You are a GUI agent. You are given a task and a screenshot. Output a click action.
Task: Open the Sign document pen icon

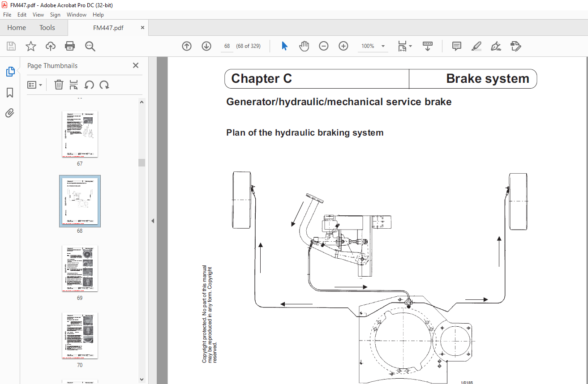(496, 46)
